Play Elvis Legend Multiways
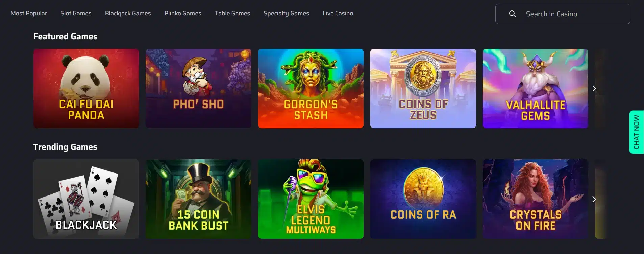Viewport: 644px width, 254px height. (x=311, y=199)
